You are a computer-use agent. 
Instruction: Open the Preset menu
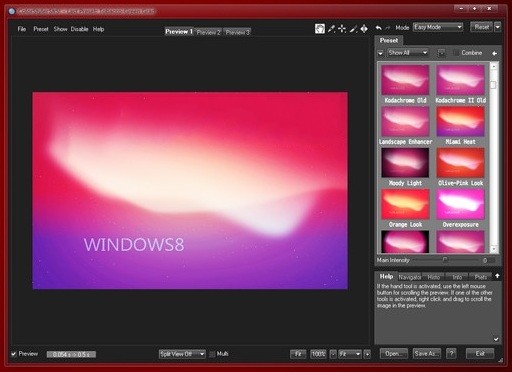coord(41,29)
